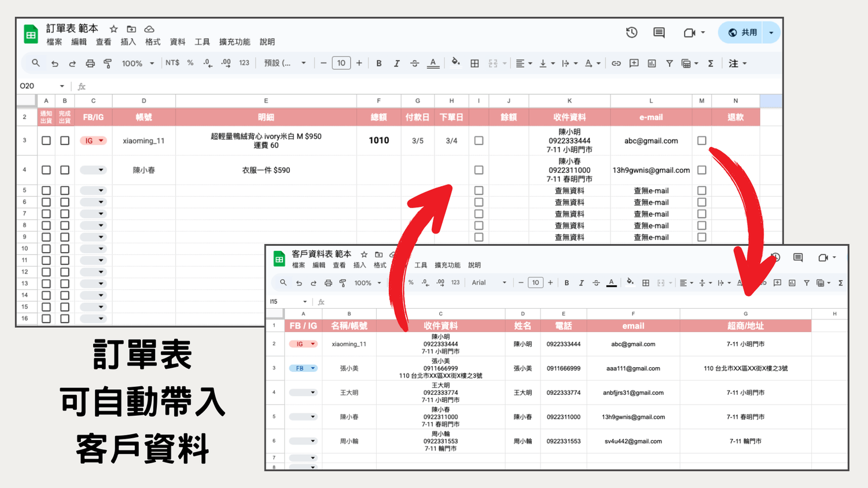Open the 擴充功能 menu in 訂單表 window
Viewport: 868px width, 488px height.
point(234,42)
